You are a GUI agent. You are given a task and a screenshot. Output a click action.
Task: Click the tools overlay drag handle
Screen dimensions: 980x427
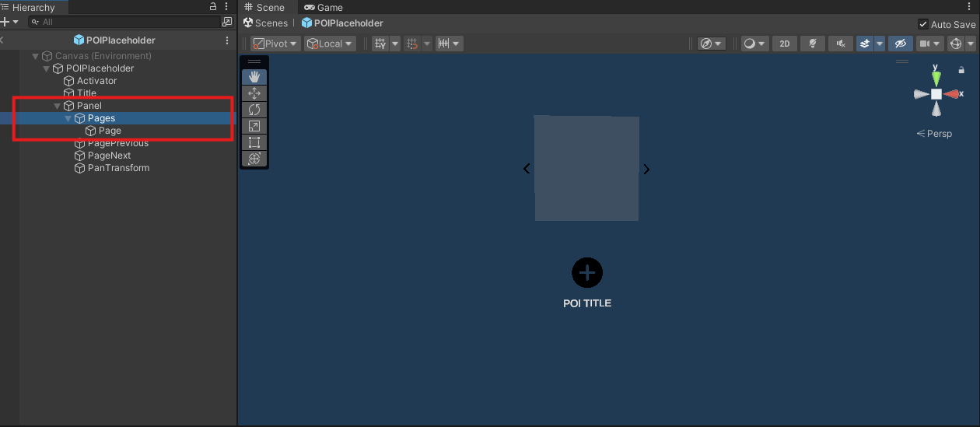point(254,61)
